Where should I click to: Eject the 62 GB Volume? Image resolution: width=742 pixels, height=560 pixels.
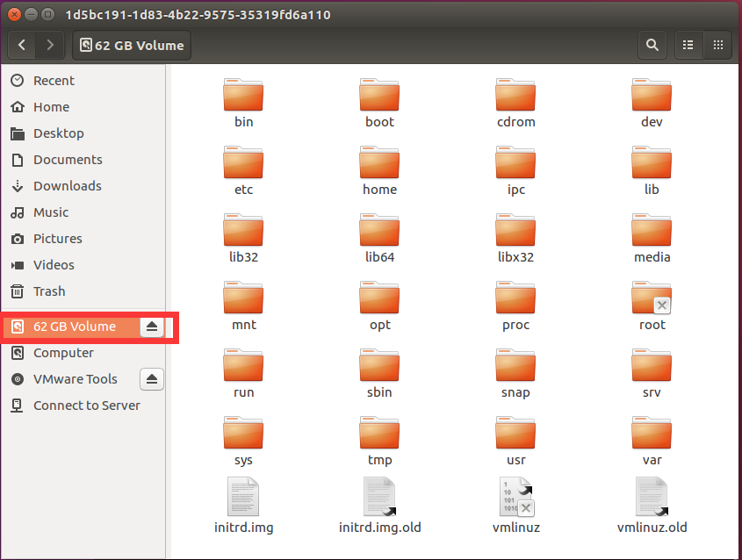tap(152, 327)
